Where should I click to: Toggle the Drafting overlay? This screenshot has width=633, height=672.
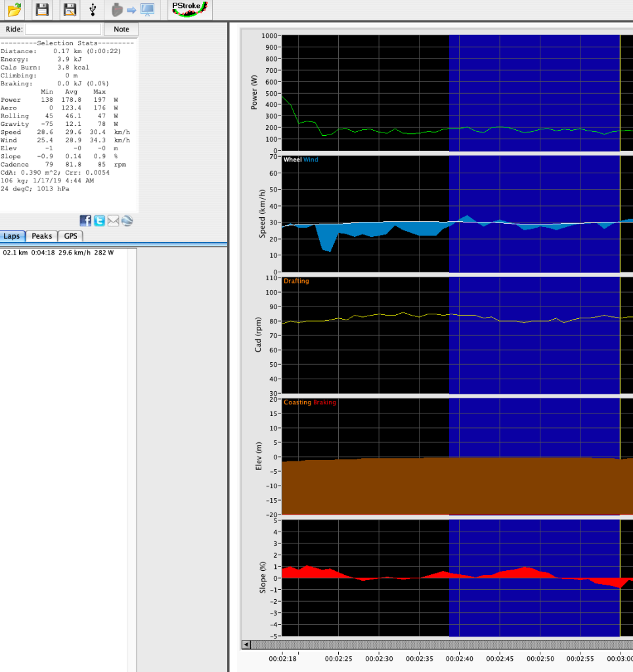pos(296,280)
